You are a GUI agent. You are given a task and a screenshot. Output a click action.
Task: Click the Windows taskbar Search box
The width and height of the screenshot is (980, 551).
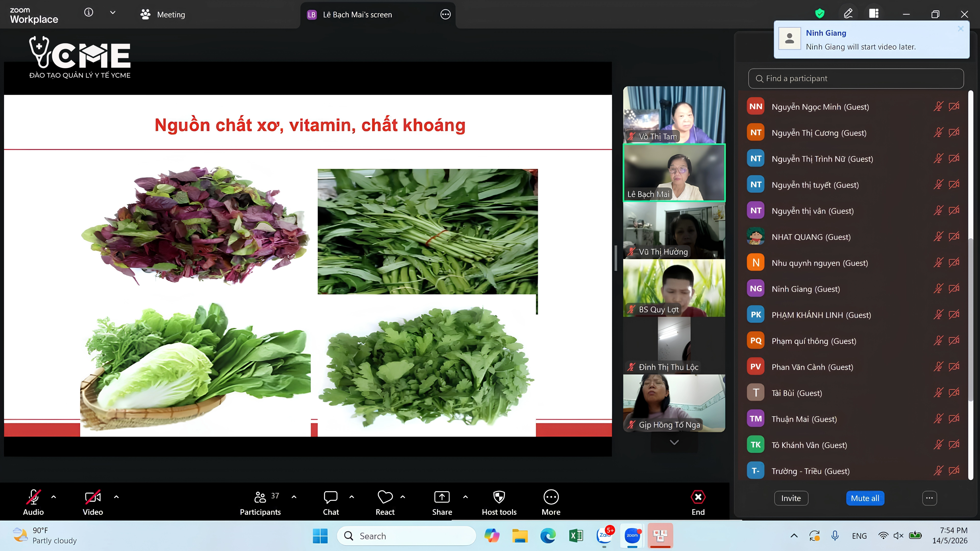[x=406, y=536]
